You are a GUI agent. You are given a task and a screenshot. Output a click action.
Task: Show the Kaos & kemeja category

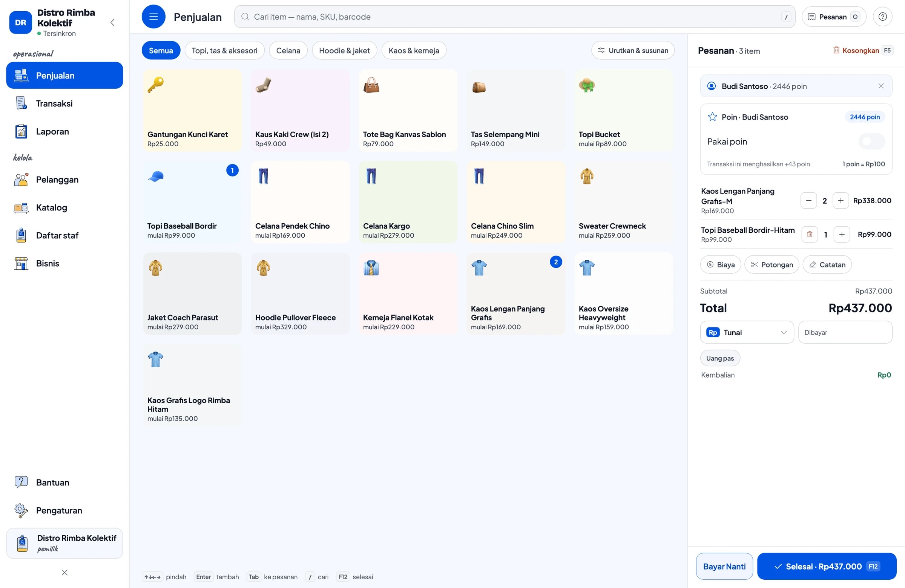coord(414,51)
